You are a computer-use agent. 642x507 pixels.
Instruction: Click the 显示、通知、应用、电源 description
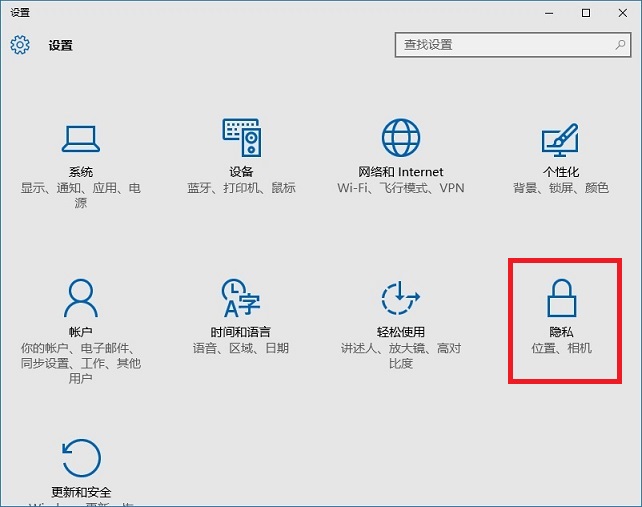81,195
